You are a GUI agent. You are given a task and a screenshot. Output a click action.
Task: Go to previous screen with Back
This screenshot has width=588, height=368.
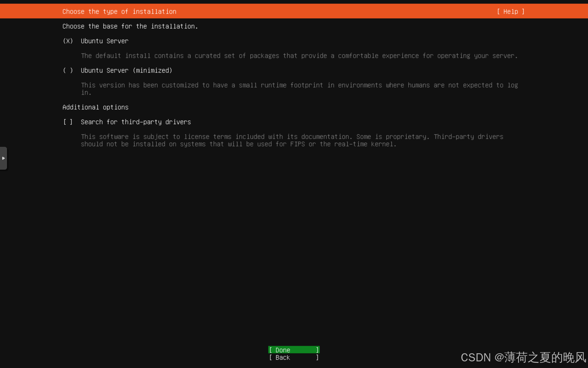coord(294,357)
